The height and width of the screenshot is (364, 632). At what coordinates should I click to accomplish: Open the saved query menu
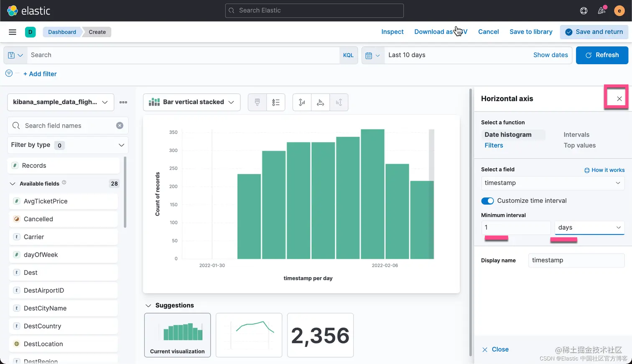(15, 55)
